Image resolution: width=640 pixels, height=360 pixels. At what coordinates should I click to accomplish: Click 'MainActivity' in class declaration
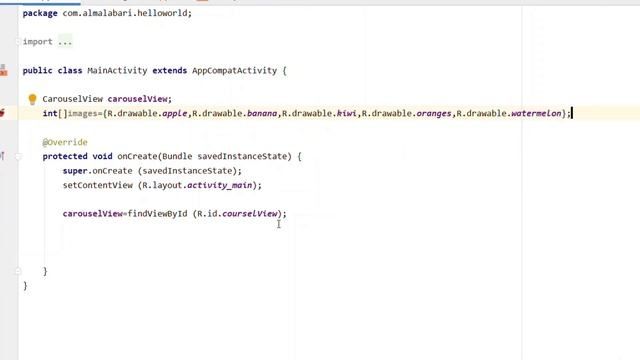(x=117, y=70)
